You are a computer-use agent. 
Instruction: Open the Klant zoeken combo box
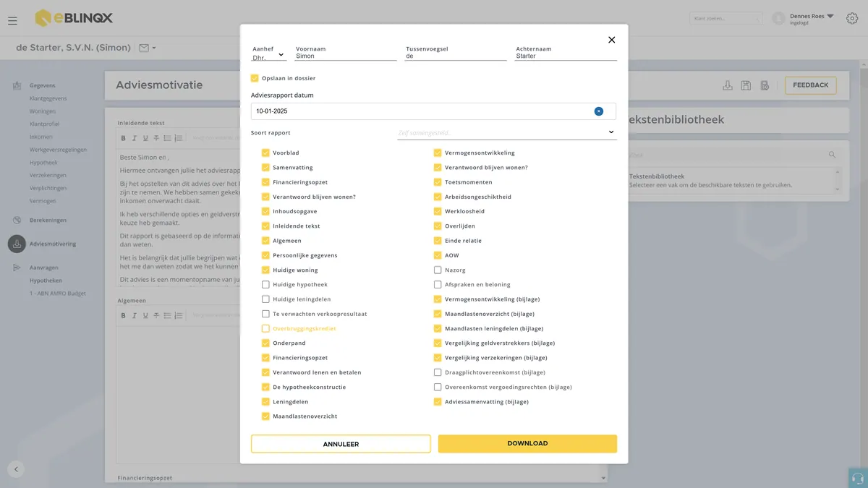(726, 18)
